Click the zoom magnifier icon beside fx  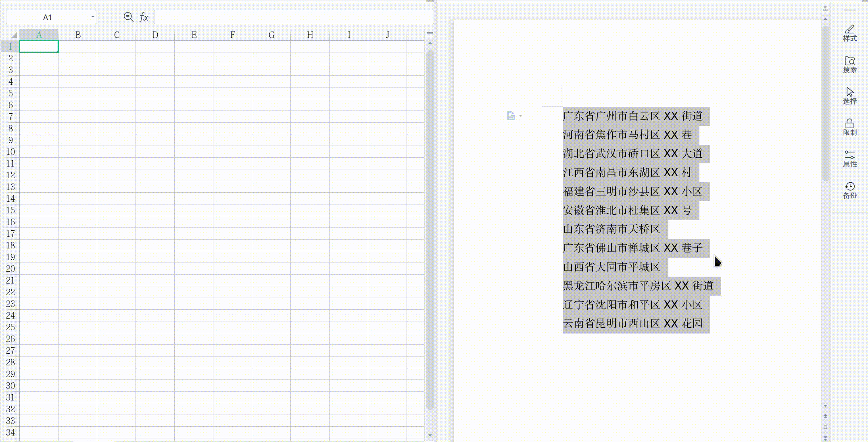[128, 17]
